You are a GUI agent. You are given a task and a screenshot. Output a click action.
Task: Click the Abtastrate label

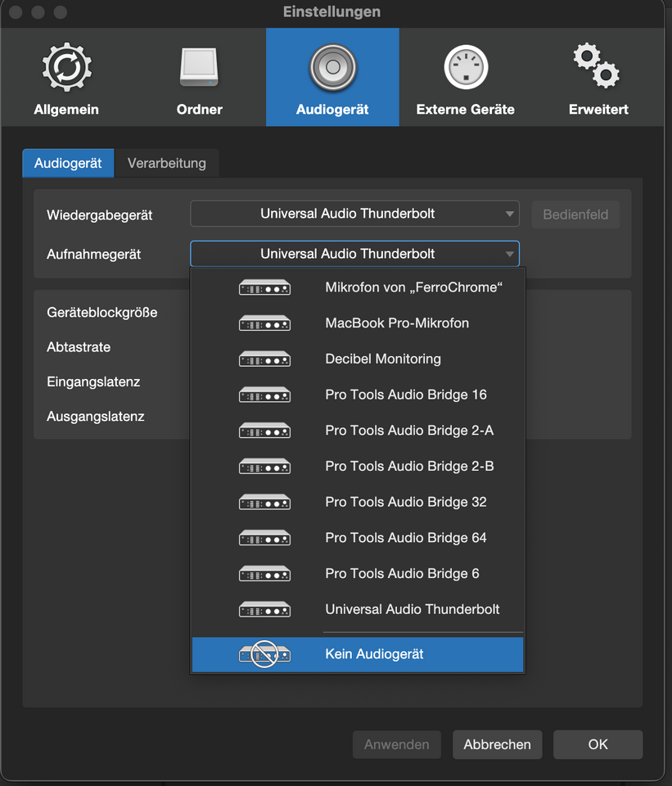coord(79,347)
